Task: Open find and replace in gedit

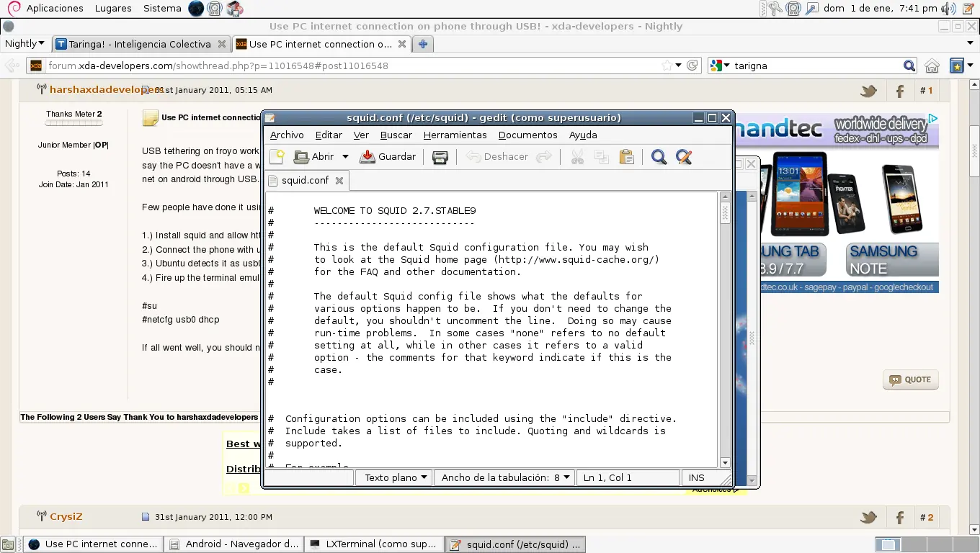Action: click(684, 157)
